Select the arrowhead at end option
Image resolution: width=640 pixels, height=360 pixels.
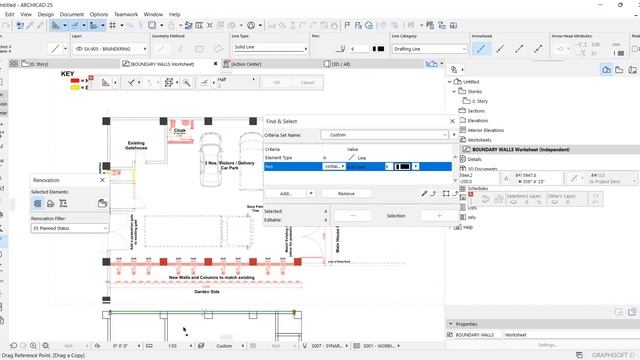[519, 49]
